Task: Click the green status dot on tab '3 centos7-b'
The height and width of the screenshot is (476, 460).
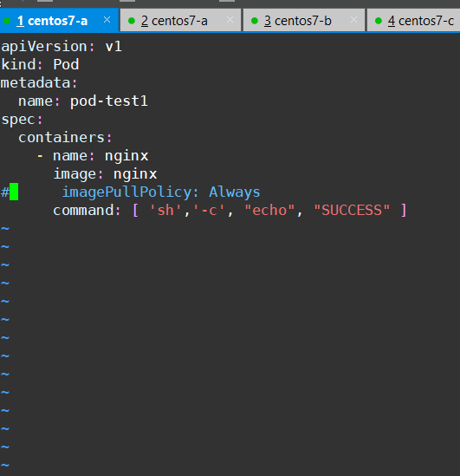Action: click(255, 21)
